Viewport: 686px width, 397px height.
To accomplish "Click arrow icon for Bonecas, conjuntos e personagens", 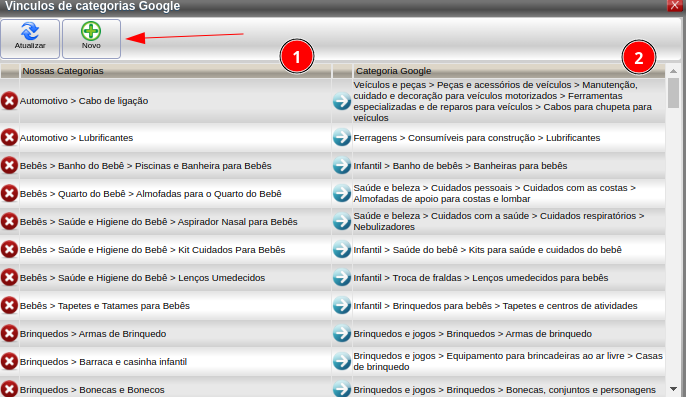I will tap(342, 389).
